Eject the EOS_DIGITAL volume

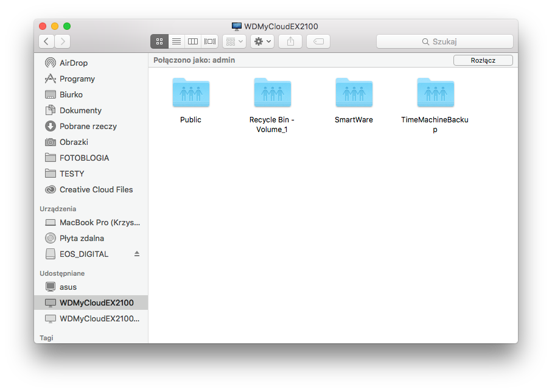[x=137, y=254]
